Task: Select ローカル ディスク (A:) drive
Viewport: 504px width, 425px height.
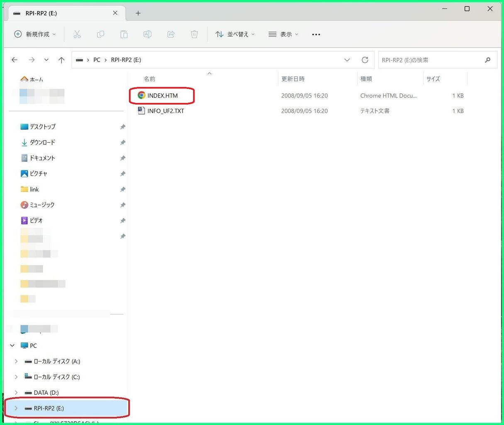Action: coord(52,361)
